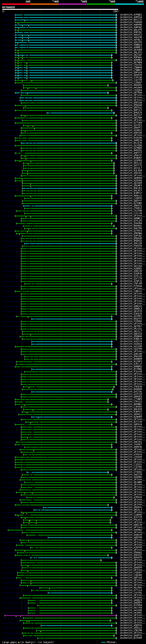Select hit label UniRef100_P25444

[131, 286]
